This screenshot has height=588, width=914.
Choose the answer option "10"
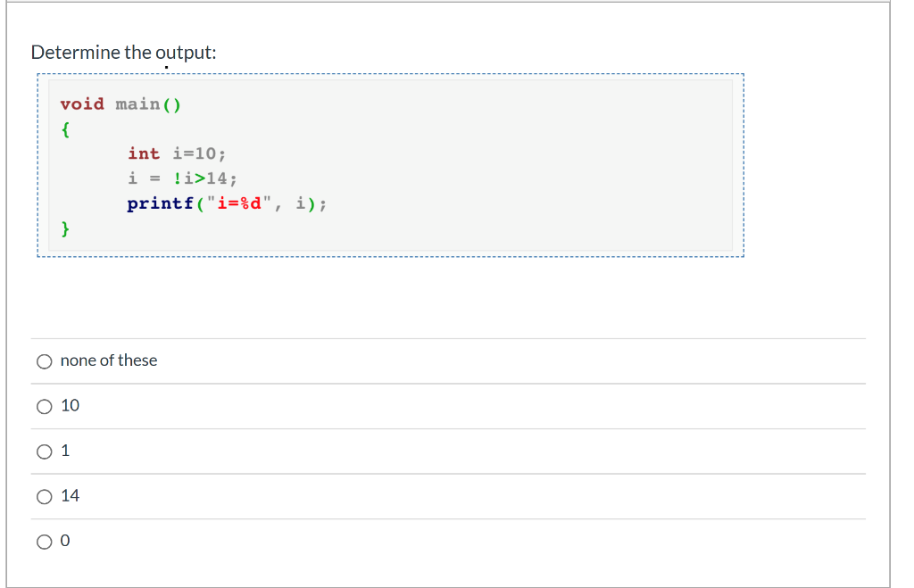point(44,406)
